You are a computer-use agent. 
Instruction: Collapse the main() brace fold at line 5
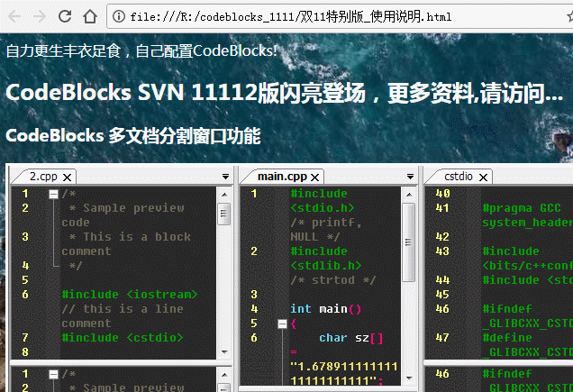(x=282, y=324)
